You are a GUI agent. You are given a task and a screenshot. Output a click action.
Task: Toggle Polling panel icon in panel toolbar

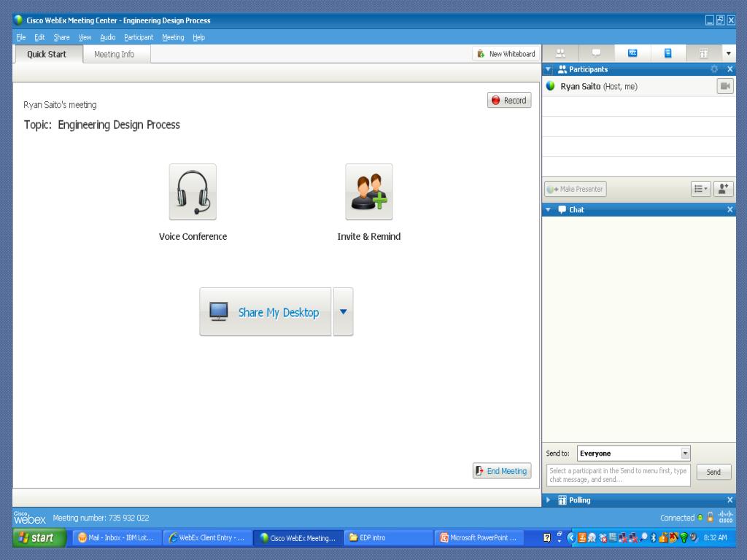(704, 52)
